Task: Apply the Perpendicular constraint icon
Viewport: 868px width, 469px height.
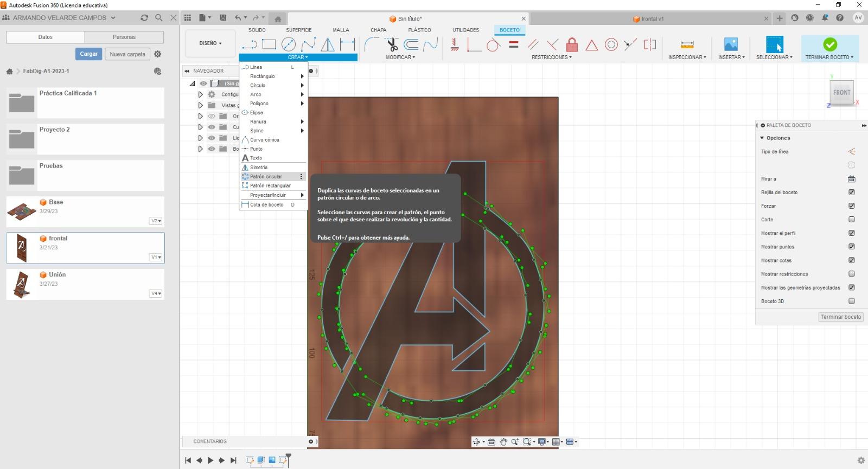Action: click(552, 44)
